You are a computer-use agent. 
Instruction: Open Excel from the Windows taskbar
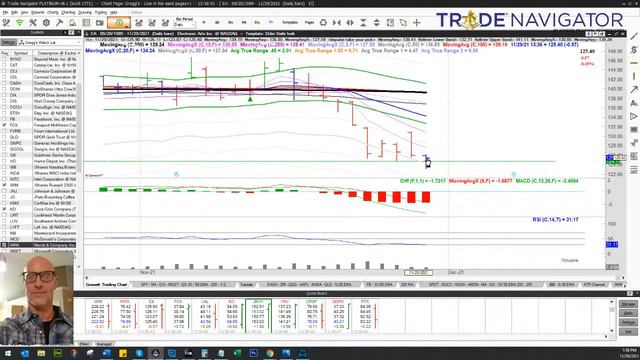click(x=237, y=353)
